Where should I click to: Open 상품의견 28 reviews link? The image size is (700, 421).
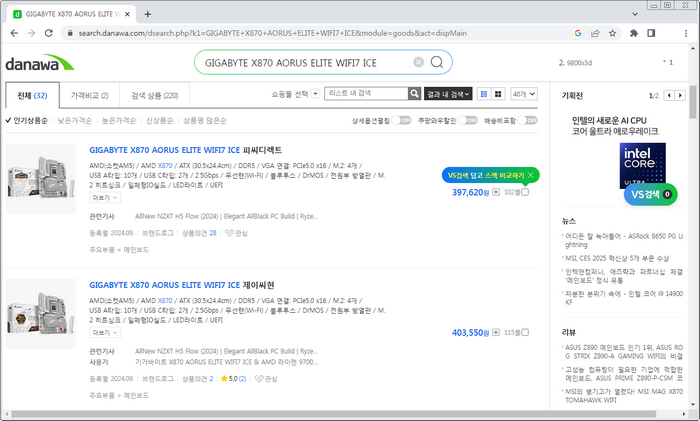pos(199,233)
